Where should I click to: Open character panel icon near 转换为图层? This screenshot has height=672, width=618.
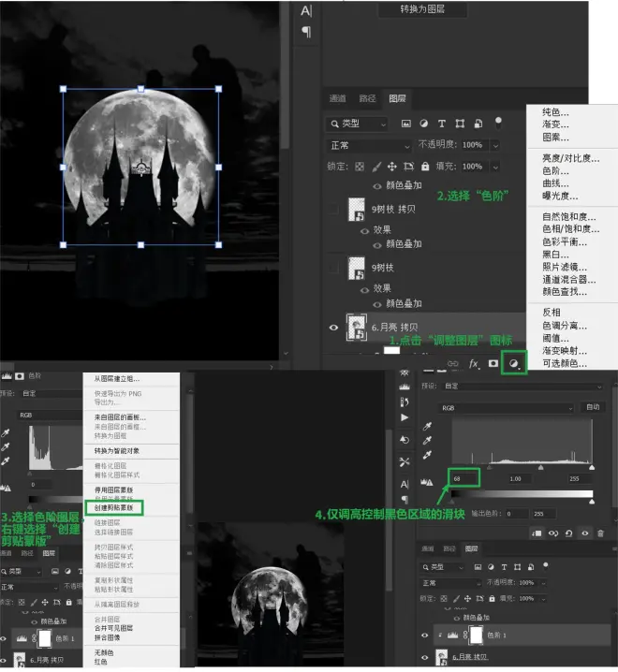306,10
